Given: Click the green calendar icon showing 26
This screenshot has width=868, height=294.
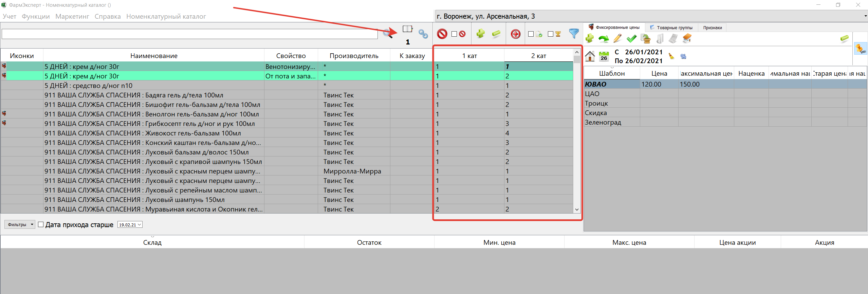Looking at the screenshot, I should point(604,56).
